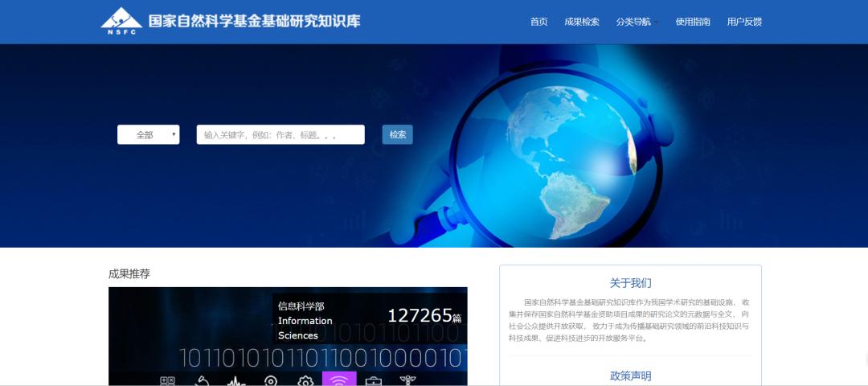This screenshot has height=386, width=868.
Task: Select the purple wifi information sciences icon
Action: coord(339,380)
